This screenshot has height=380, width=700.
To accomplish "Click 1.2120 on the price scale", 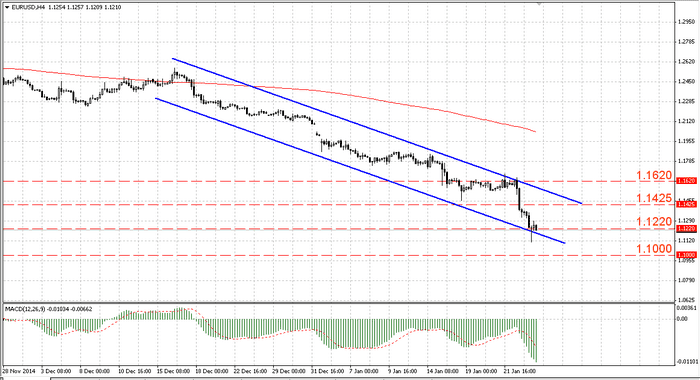I will [686, 121].
